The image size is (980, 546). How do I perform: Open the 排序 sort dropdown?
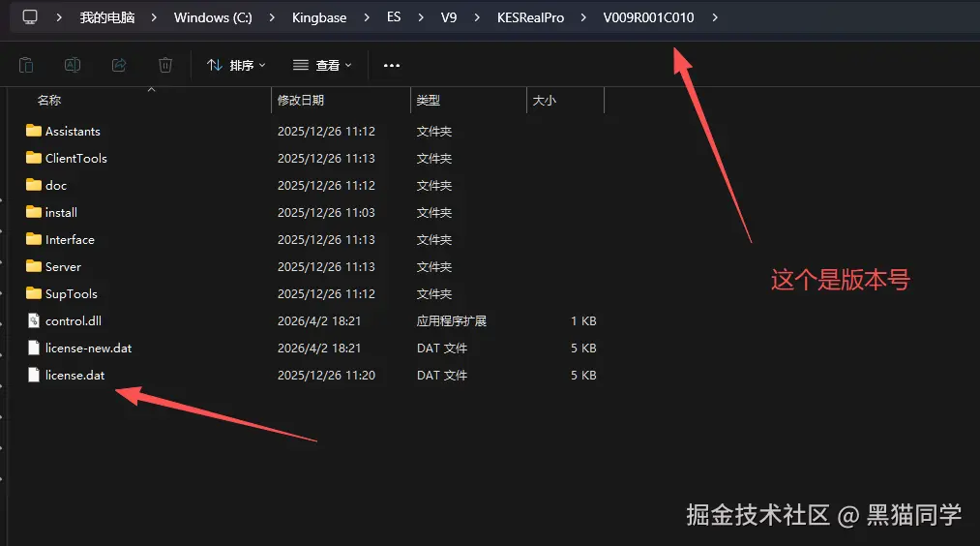pos(236,65)
